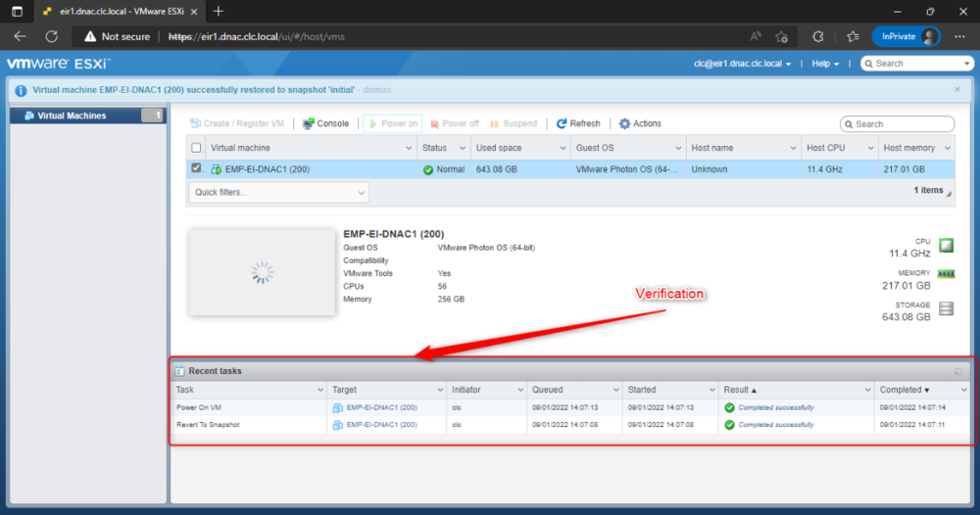Open the clc@eir1.dnac.clc.local user dropdown
The image size is (980, 515).
[x=743, y=64]
